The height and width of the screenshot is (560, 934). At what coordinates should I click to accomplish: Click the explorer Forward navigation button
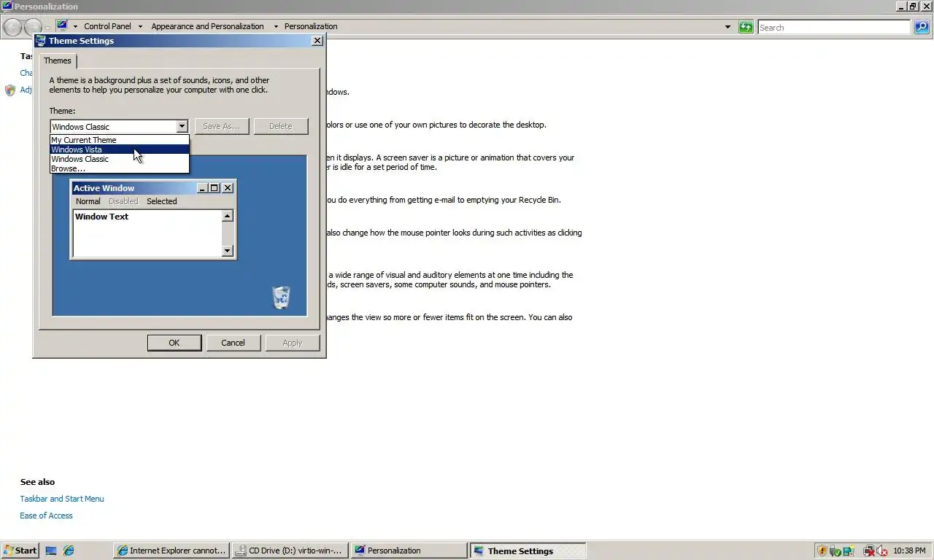tap(34, 28)
